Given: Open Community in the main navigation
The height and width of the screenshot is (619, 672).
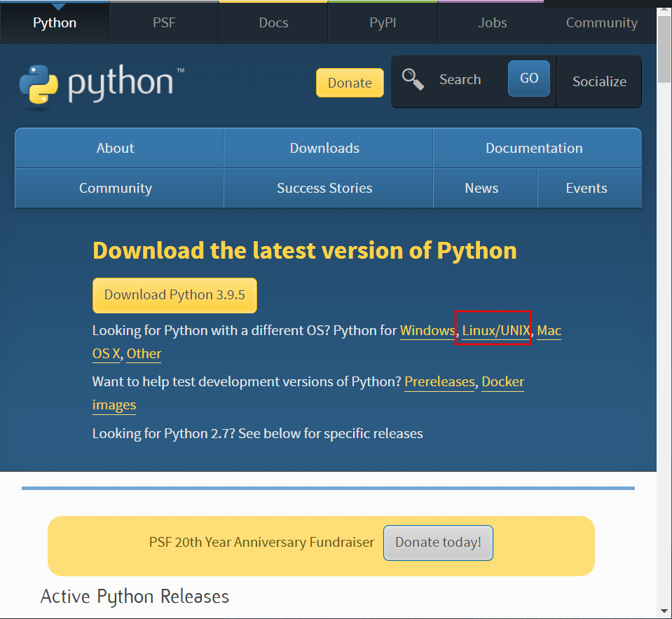Looking at the screenshot, I should click(119, 188).
